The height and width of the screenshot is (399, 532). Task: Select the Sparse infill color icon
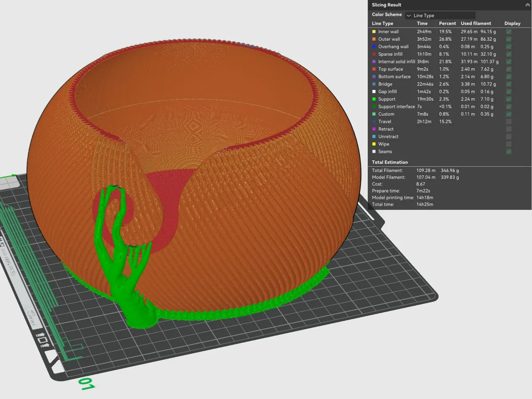(374, 54)
